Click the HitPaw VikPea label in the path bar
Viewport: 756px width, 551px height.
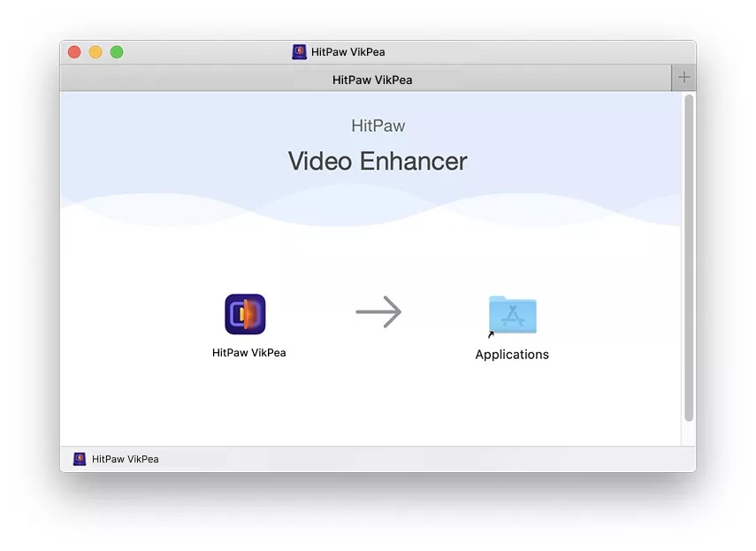pos(125,459)
